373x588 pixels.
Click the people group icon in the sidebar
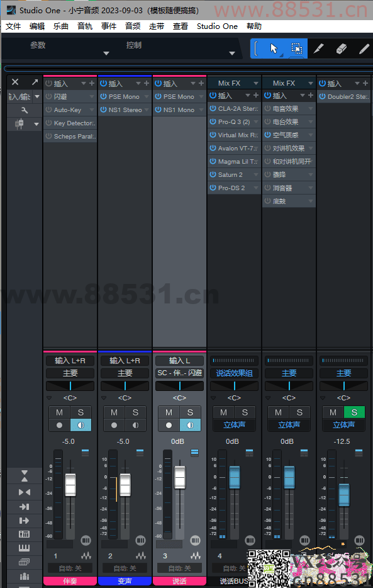click(x=25, y=575)
